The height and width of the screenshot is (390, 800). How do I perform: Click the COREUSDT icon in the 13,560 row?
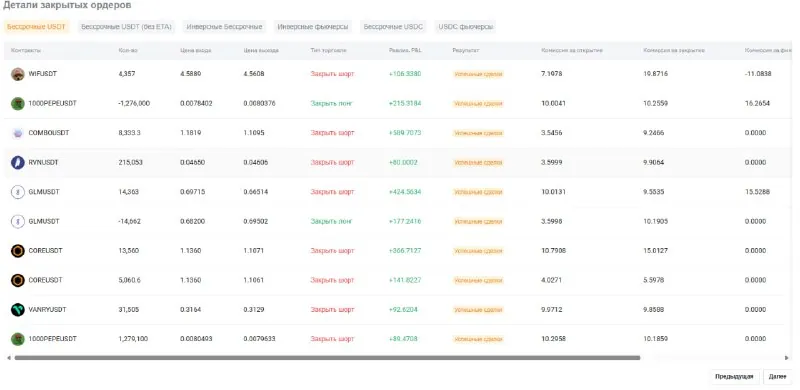tap(18, 251)
